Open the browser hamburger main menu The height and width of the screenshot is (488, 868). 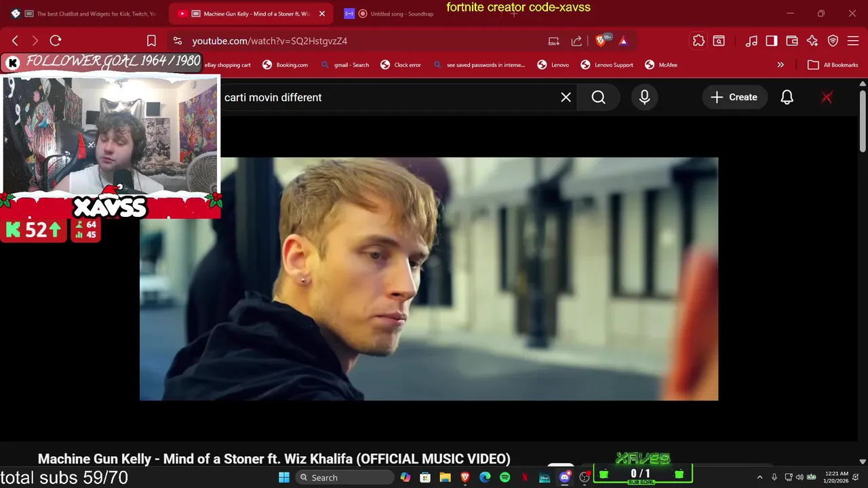point(853,41)
